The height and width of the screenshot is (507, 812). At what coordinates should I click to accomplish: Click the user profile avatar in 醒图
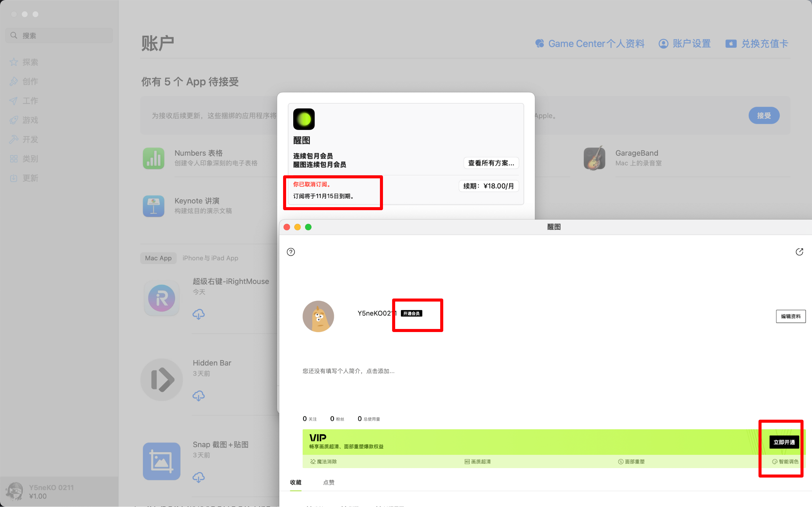tap(318, 316)
